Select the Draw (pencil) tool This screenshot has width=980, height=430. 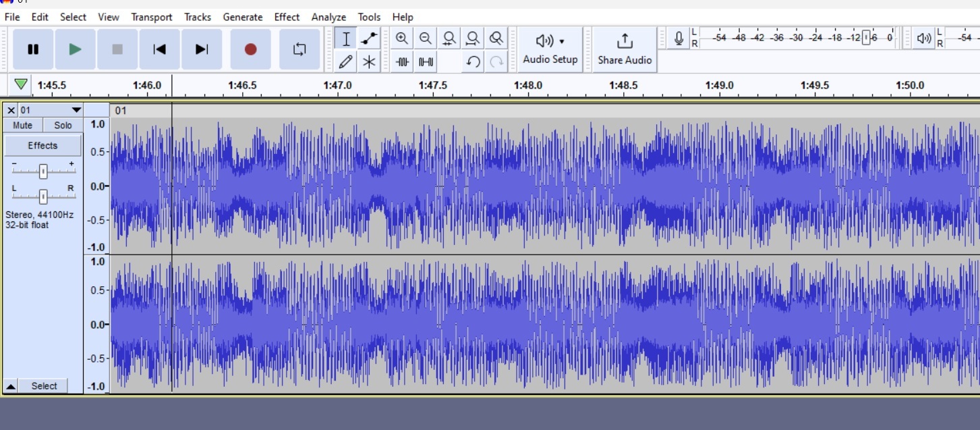(346, 62)
